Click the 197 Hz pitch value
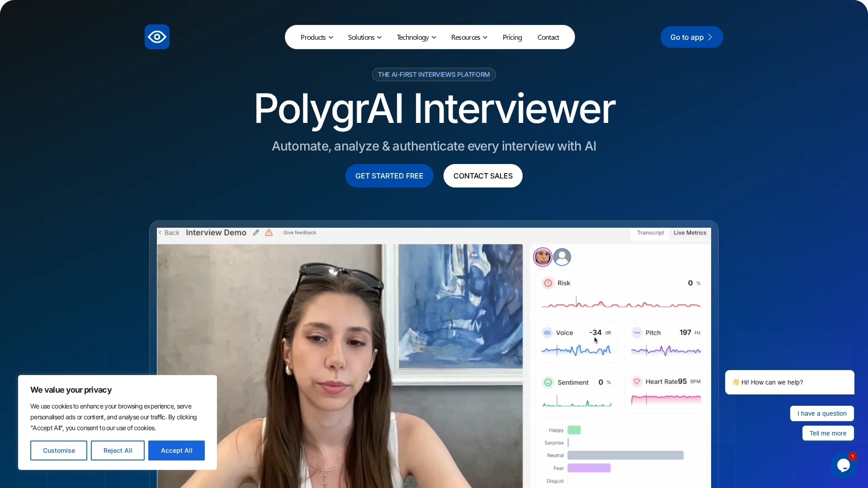Image resolution: width=868 pixels, height=488 pixels. pyautogui.click(x=690, y=333)
